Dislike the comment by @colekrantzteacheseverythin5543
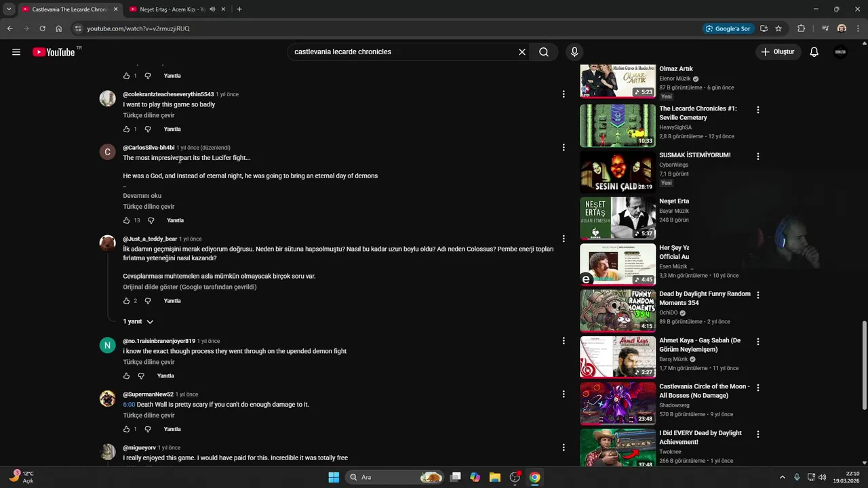The height and width of the screenshot is (488, 868). point(148,129)
